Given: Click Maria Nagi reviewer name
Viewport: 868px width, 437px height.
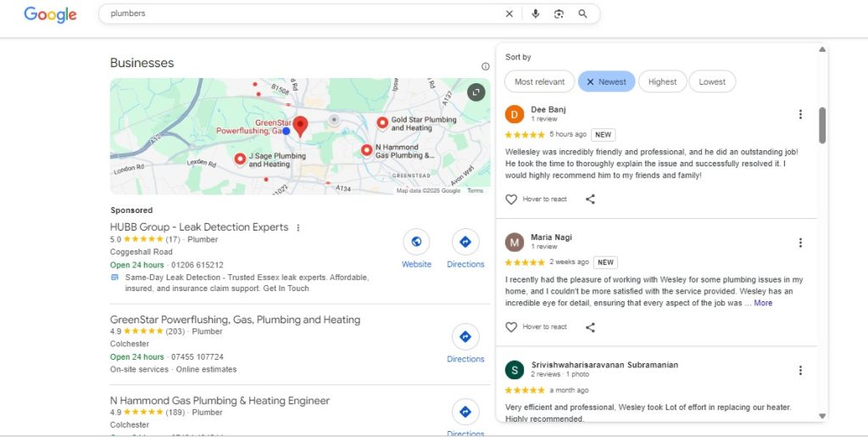Looking at the screenshot, I should click(551, 237).
